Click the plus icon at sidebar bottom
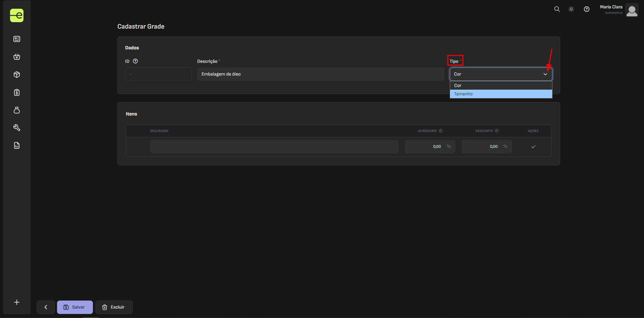Screen dimensions: 644x318 click(x=17, y=302)
